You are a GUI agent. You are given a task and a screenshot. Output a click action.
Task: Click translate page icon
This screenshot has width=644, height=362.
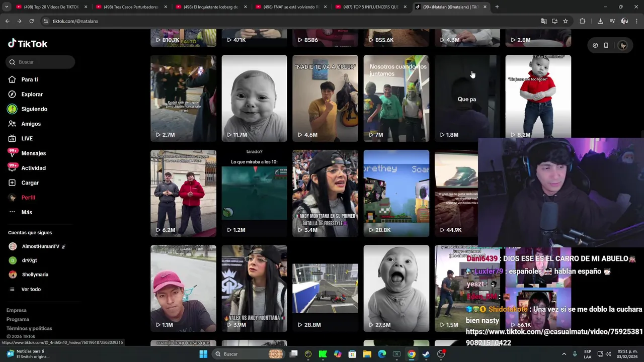(543, 21)
